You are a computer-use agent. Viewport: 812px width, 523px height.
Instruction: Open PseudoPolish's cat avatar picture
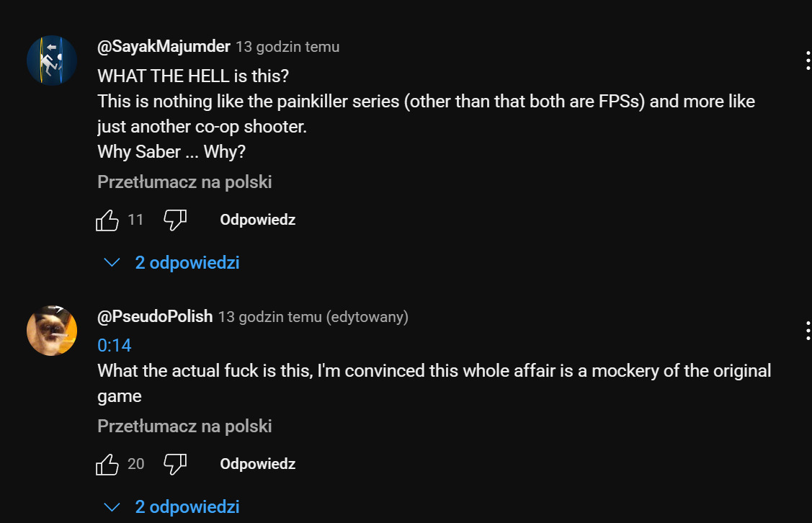tap(52, 330)
